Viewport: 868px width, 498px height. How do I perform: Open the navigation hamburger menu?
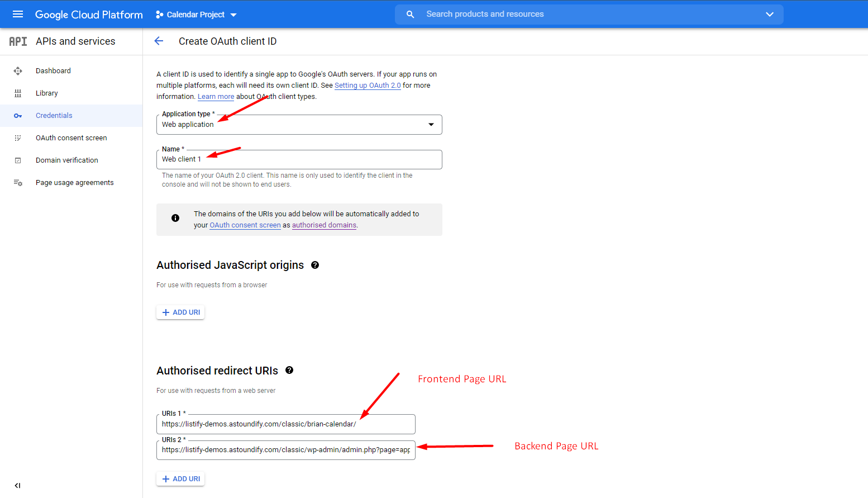click(17, 14)
